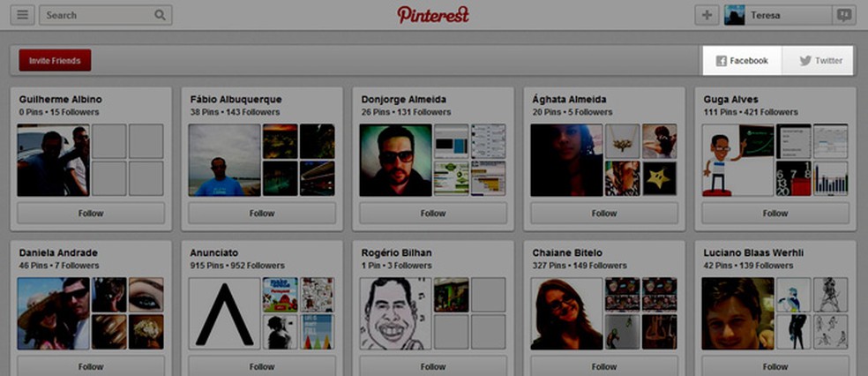Open the bar chart pin in Guga Alves's card

click(830, 178)
